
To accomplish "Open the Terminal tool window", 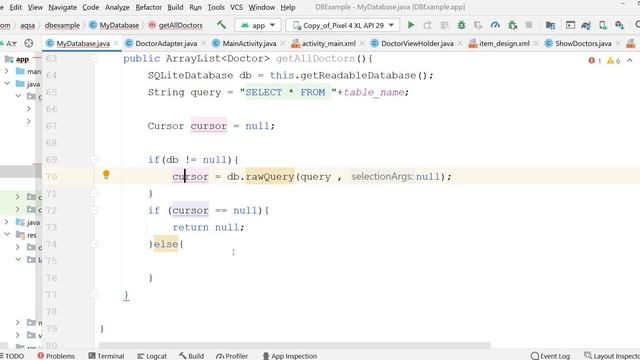I will click(x=106, y=356).
